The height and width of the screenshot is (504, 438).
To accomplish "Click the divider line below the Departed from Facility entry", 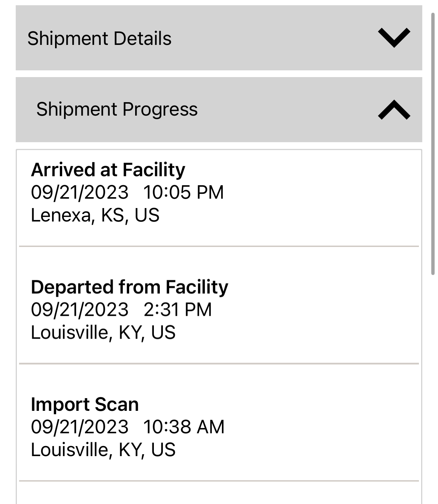I will [219, 363].
